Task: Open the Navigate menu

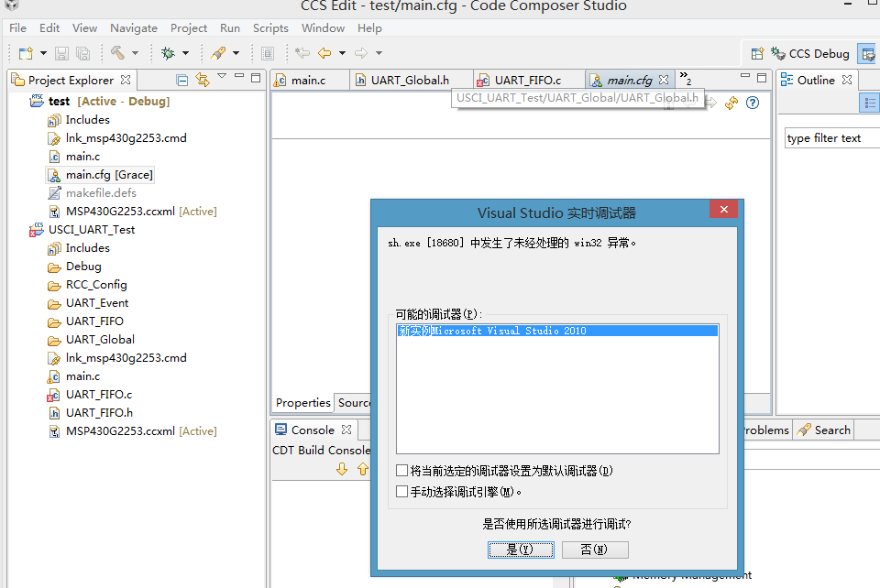Action: pyautogui.click(x=134, y=28)
